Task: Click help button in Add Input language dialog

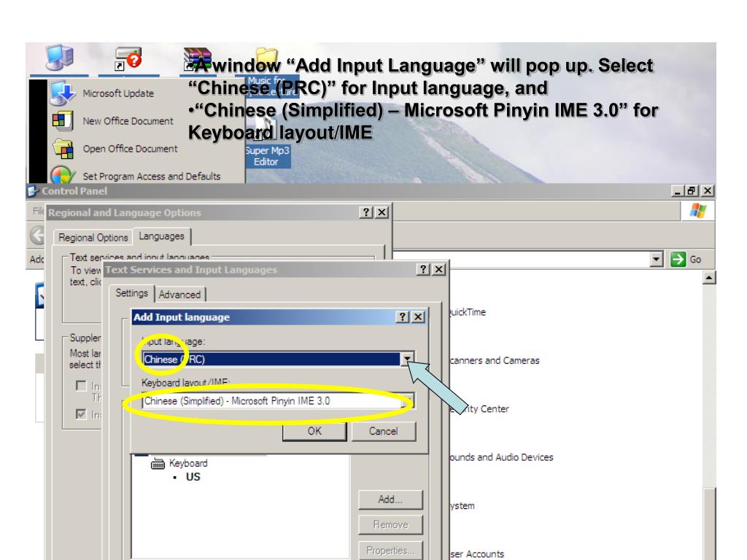Action: [x=403, y=317]
